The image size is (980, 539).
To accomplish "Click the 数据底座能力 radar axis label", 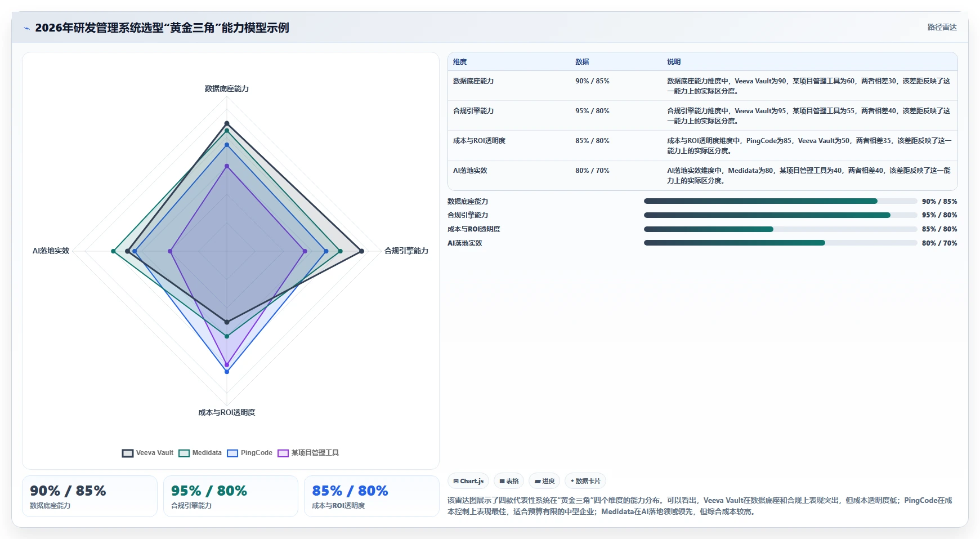I will (x=227, y=88).
